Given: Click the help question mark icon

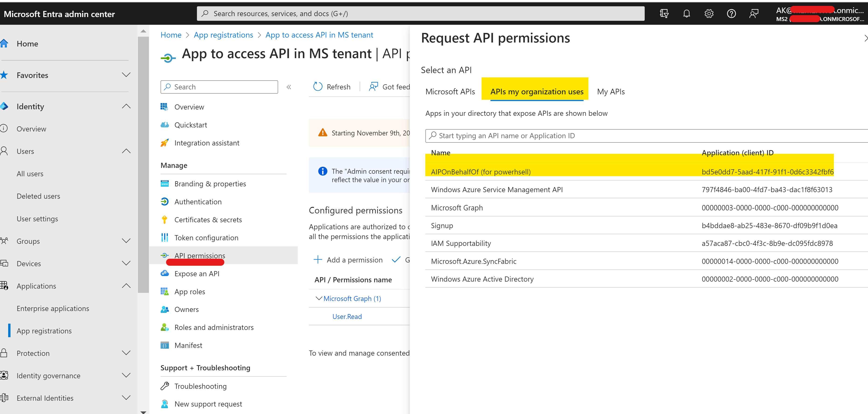Looking at the screenshot, I should click(x=731, y=14).
